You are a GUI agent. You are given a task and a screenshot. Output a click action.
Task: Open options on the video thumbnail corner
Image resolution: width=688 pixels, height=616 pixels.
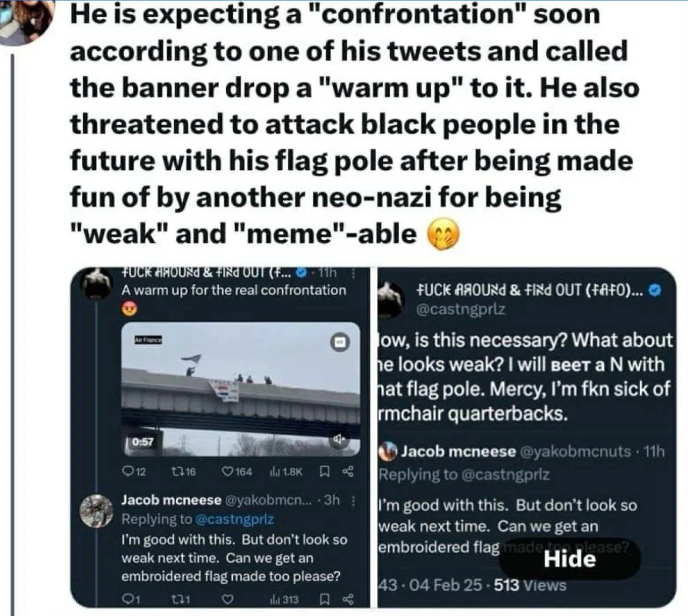tap(340, 342)
